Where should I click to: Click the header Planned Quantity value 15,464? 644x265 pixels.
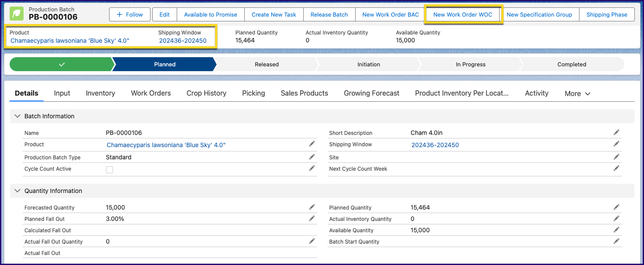point(245,40)
